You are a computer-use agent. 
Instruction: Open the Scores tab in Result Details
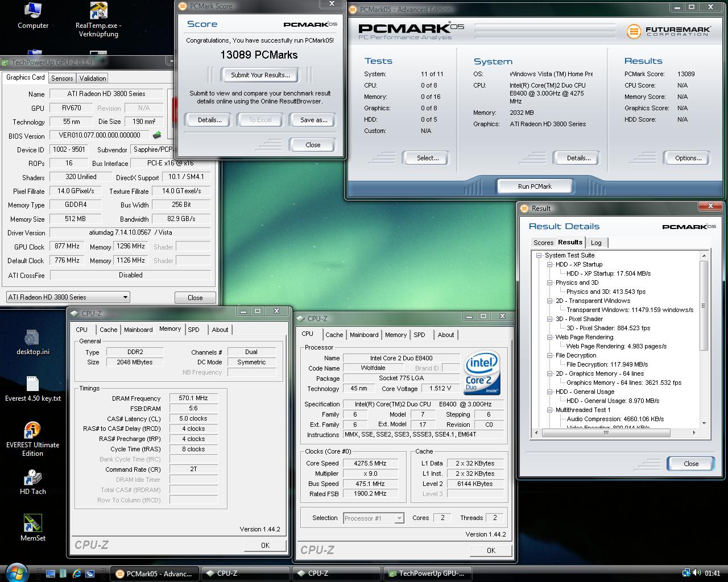tap(543, 243)
